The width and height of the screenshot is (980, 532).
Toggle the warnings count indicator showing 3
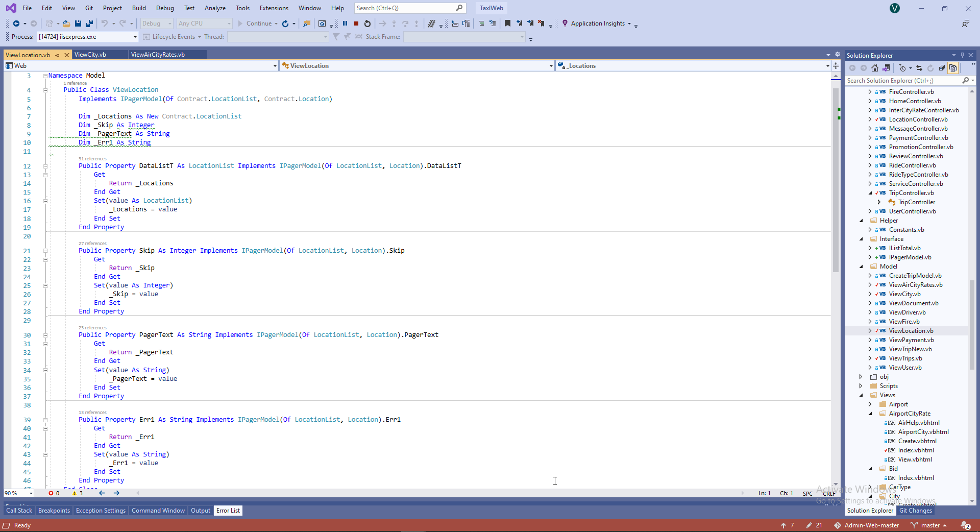click(x=78, y=493)
